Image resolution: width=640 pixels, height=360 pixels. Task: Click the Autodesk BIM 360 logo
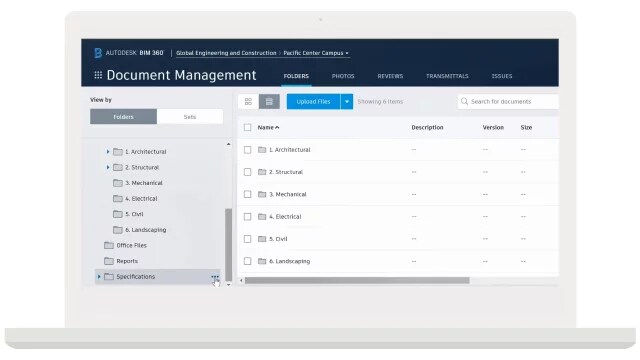(x=129, y=53)
